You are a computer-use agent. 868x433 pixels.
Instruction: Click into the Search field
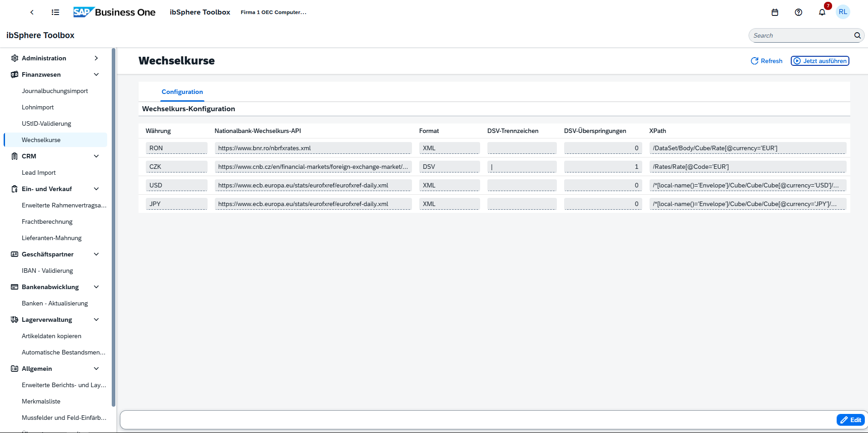tap(802, 35)
